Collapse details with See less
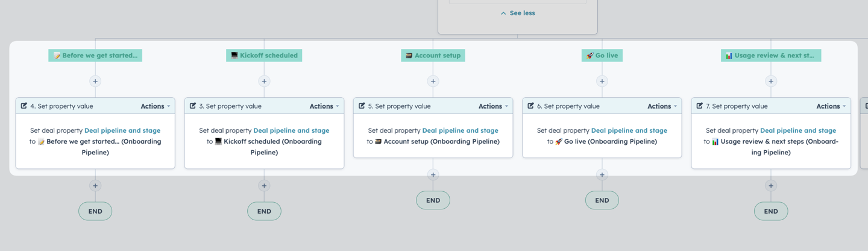This screenshot has height=251, width=868. (x=518, y=13)
